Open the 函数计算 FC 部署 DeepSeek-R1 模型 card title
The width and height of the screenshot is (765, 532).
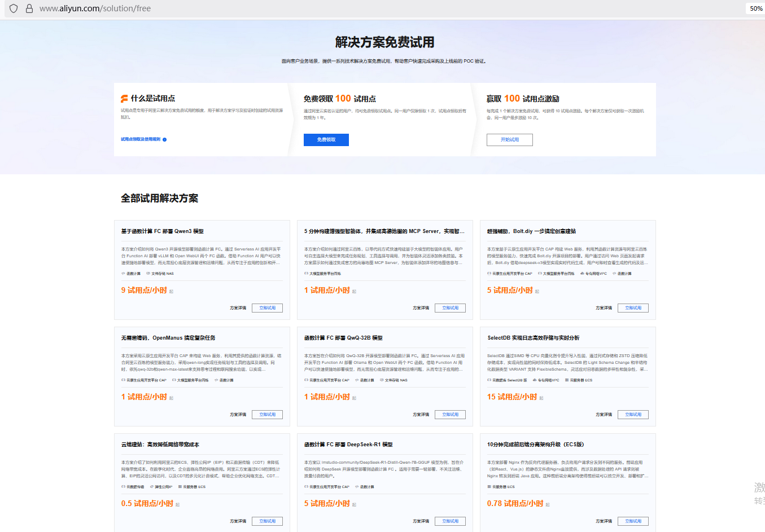coord(348,445)
